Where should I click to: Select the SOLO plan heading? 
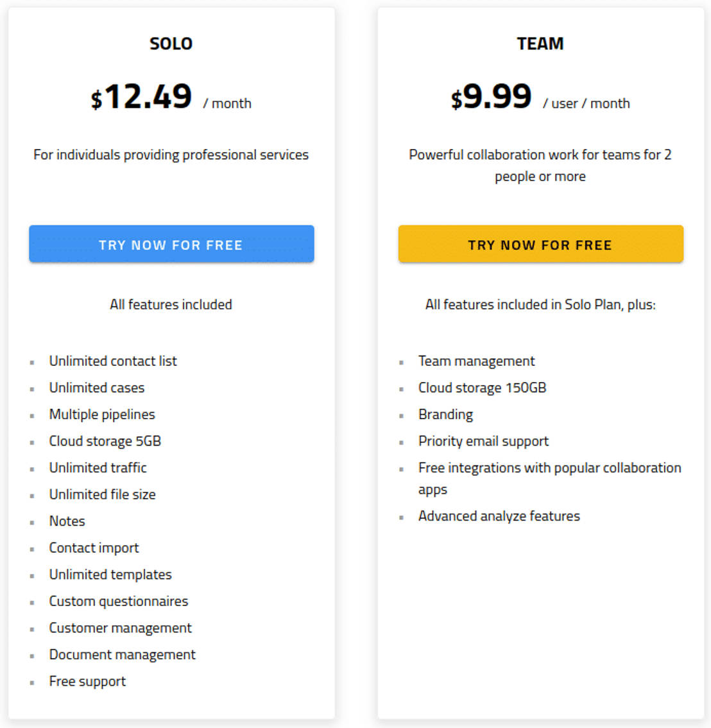point(171,44)
